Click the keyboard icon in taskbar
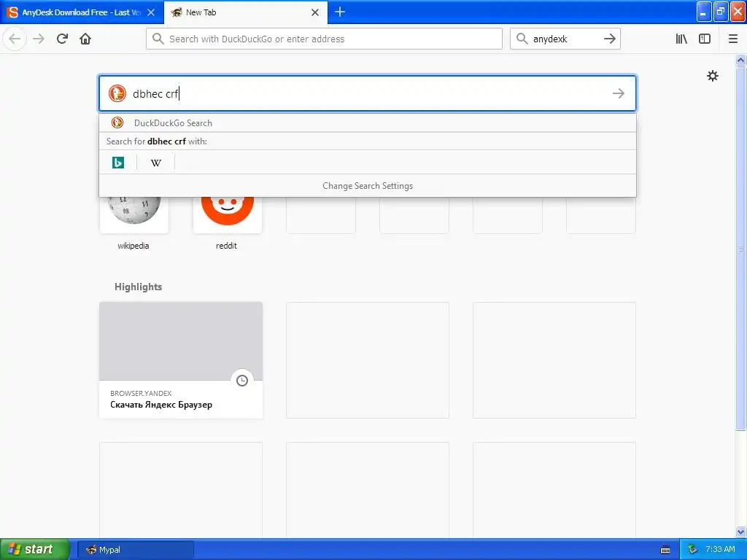The image size is (747, 560). [x=665, y=550]
